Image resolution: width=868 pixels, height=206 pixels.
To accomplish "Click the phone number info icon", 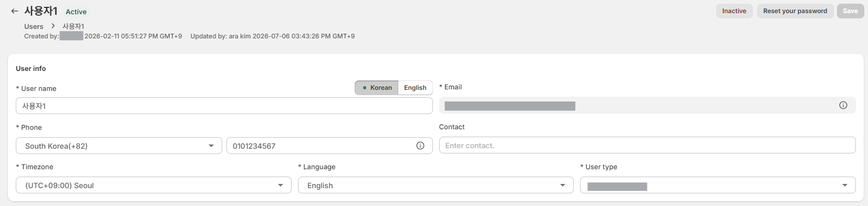I will 420,146.
